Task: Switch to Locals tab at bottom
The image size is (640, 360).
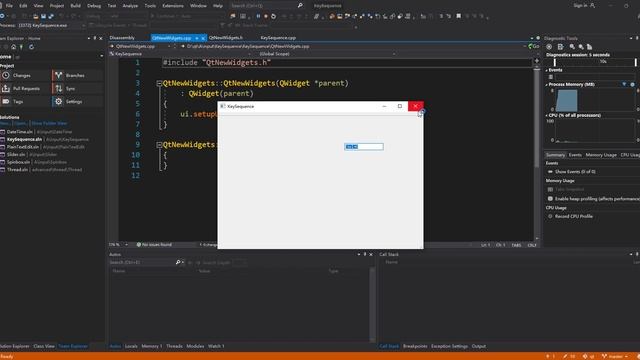Action: point(131,346)
